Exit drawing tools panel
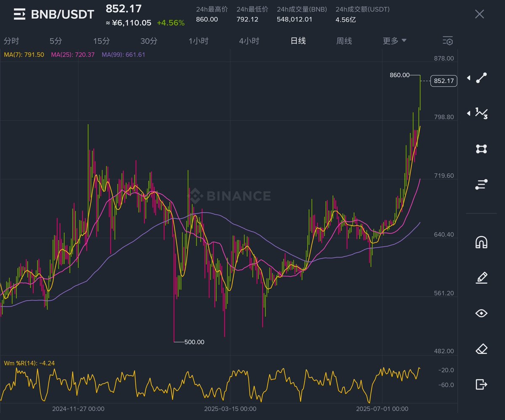 pyautogui.click(x=481, y=384)
